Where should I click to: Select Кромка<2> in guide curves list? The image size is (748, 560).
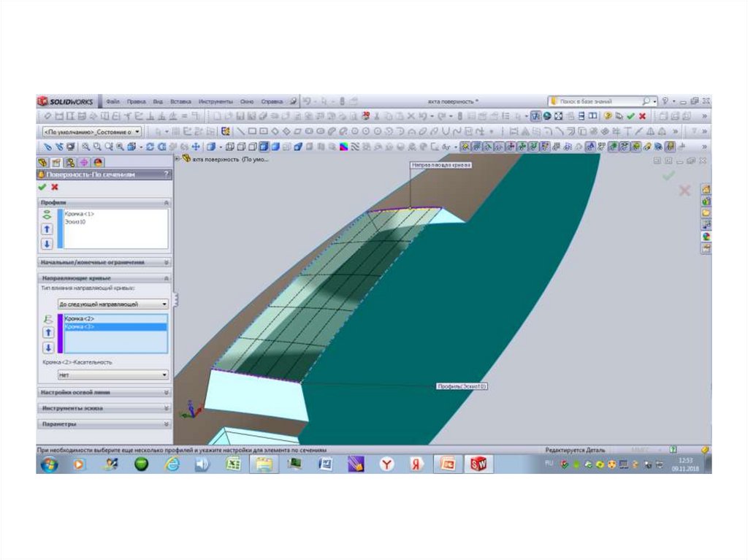click(80, 319)
